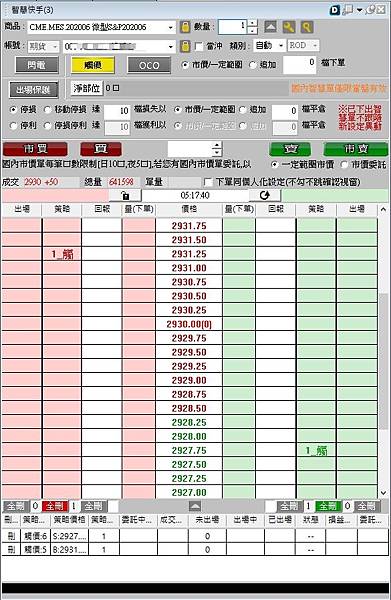This screenshot has height=600, width=391.
Task: Open the 類別 自動 dropdown
Action: click(x=281, y=46)
